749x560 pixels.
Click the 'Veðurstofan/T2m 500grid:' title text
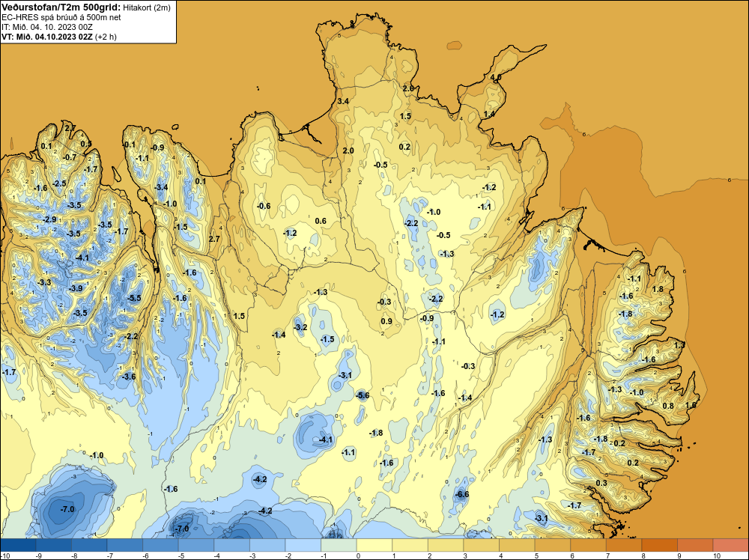pyautogui.click(x=61, y=7)
